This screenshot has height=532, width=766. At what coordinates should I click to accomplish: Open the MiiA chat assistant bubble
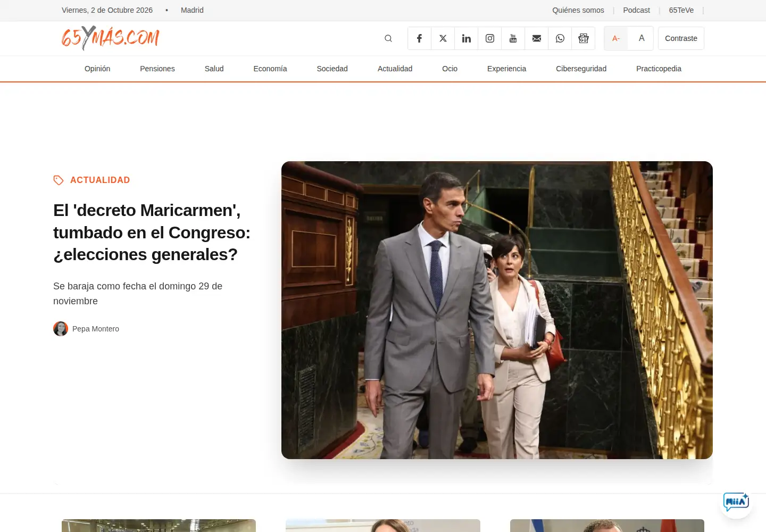coord(736,502)
